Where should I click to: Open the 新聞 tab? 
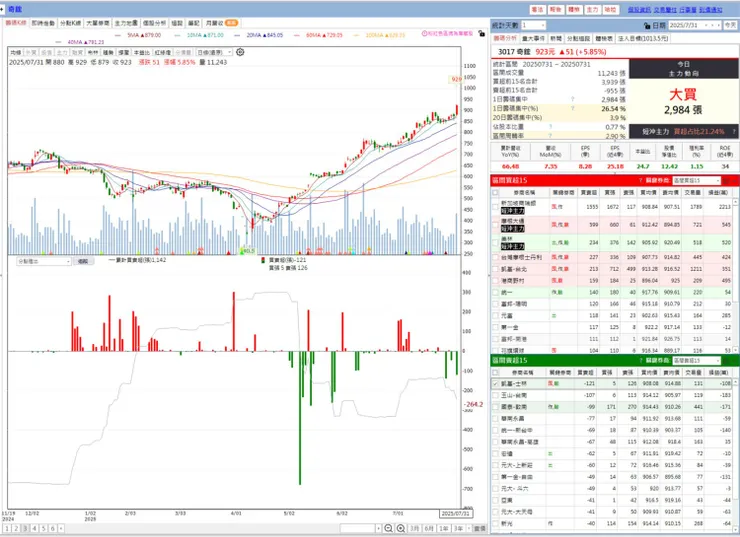pos(555,38)
